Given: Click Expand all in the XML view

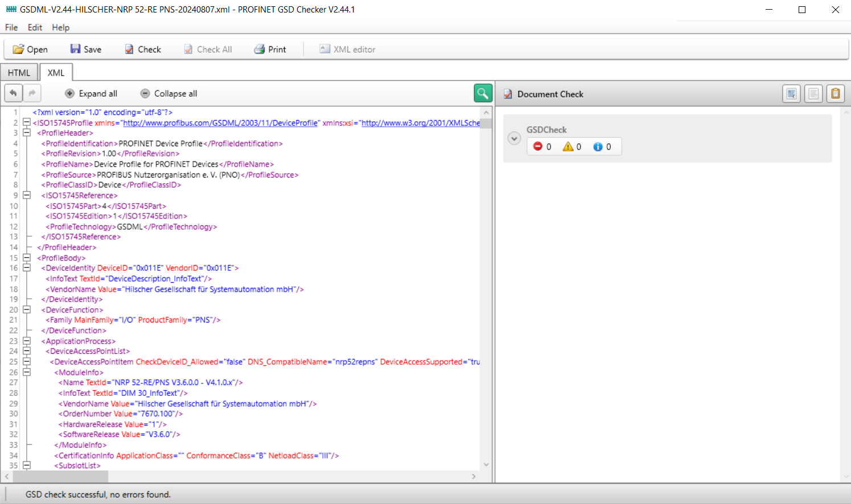Looking at the screenshot, I should point(91,94).
